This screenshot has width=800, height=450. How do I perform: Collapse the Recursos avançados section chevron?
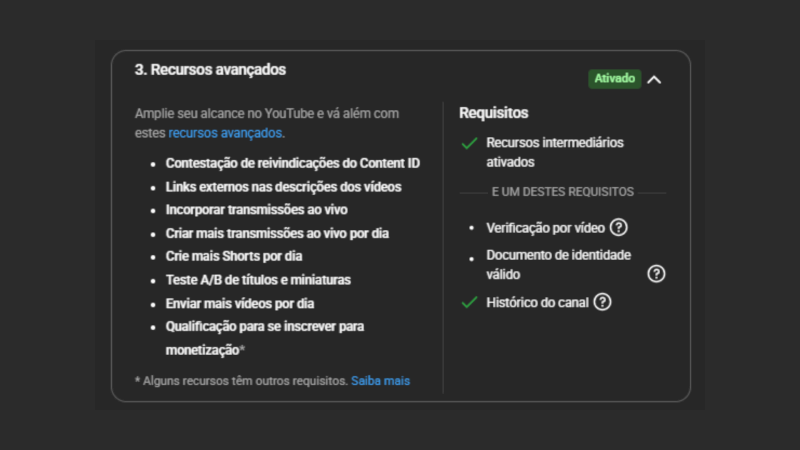pyautogui.click(x=654, y=79)
